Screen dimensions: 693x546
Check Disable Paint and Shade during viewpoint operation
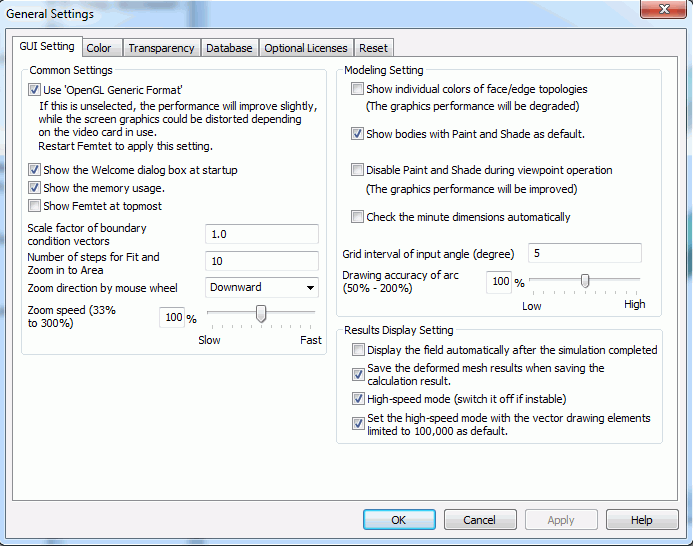pyautogui.click(x=358, y=170)
